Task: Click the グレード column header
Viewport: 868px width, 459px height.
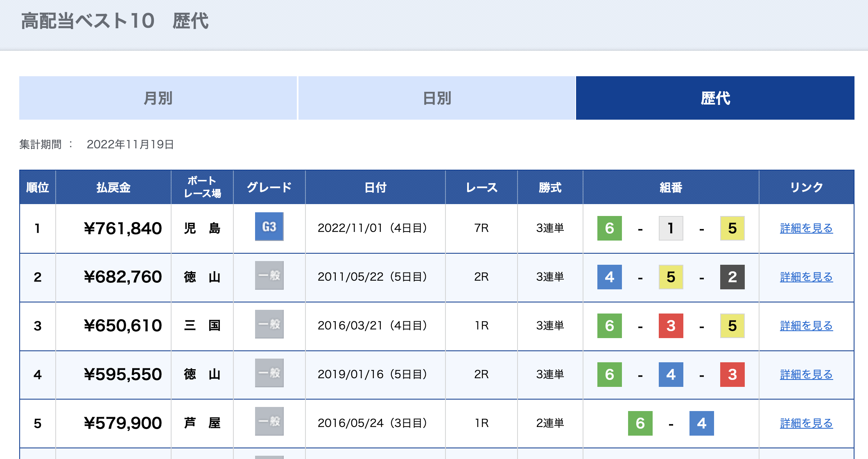Action: pos(269,187)
